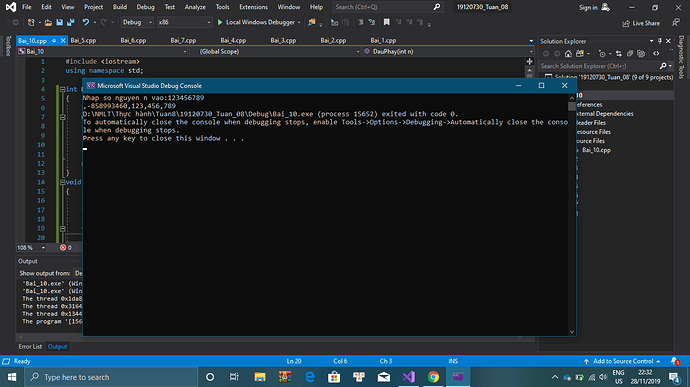690x387 pixels.
Task: Click the Find in Files toolbar icon
Action: pyautogui.click(x=312, y=22)
